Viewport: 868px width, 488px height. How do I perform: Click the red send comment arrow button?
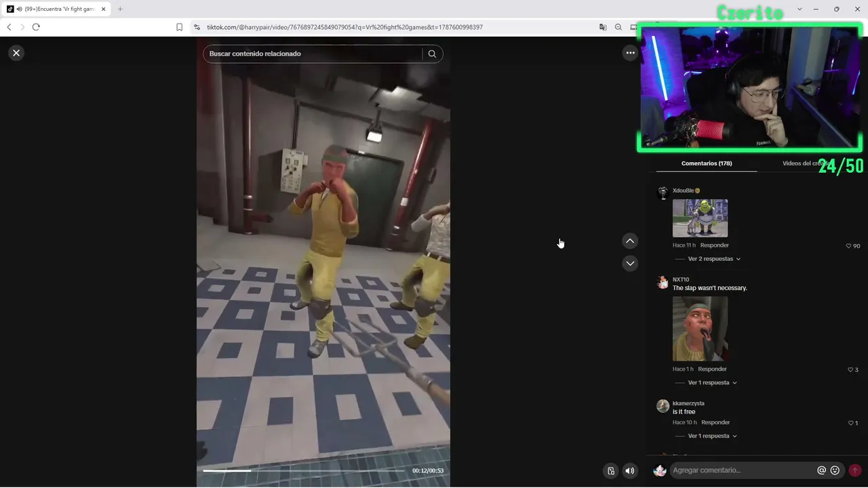click(855, 470)
